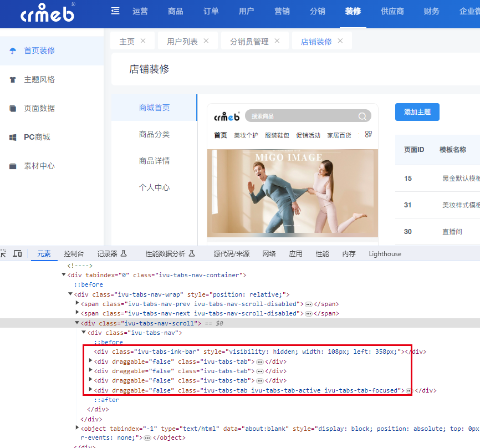
Task: Click the 搜索商品 search field in preview
Action: tap(308, 116)
